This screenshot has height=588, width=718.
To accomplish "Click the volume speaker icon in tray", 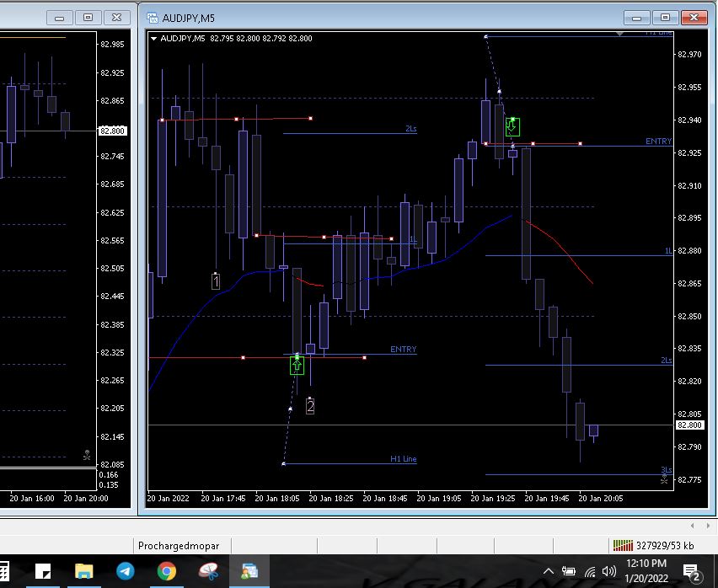I will [611, 573].
